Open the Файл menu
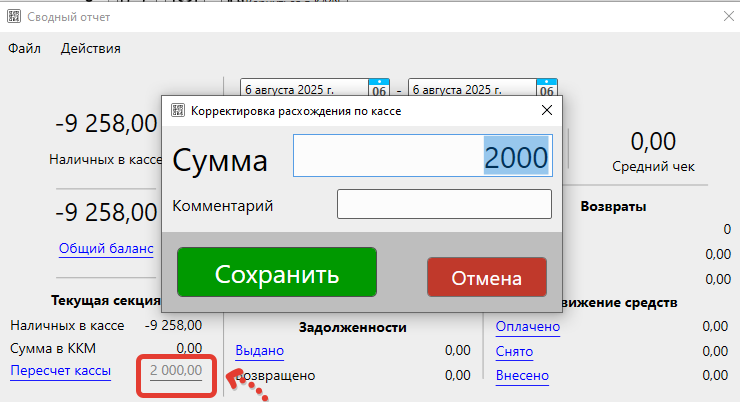The height and width of the screenshot is (402, 740). click(25, 48)
